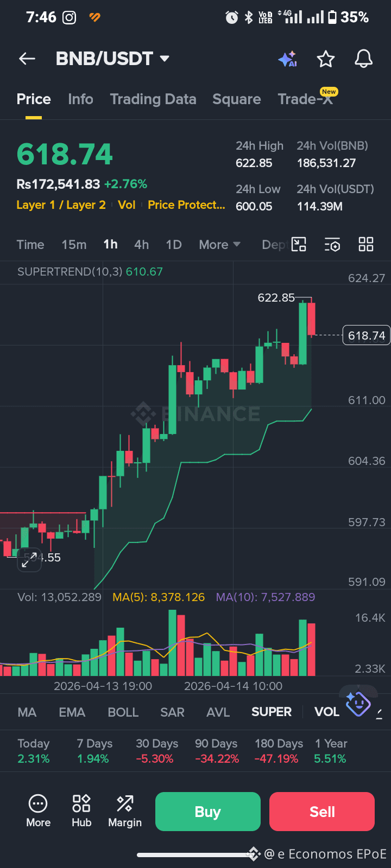Open the four-square chart layout icon
Viewport: 391px width, 868px height.
[x=366, y=245]
